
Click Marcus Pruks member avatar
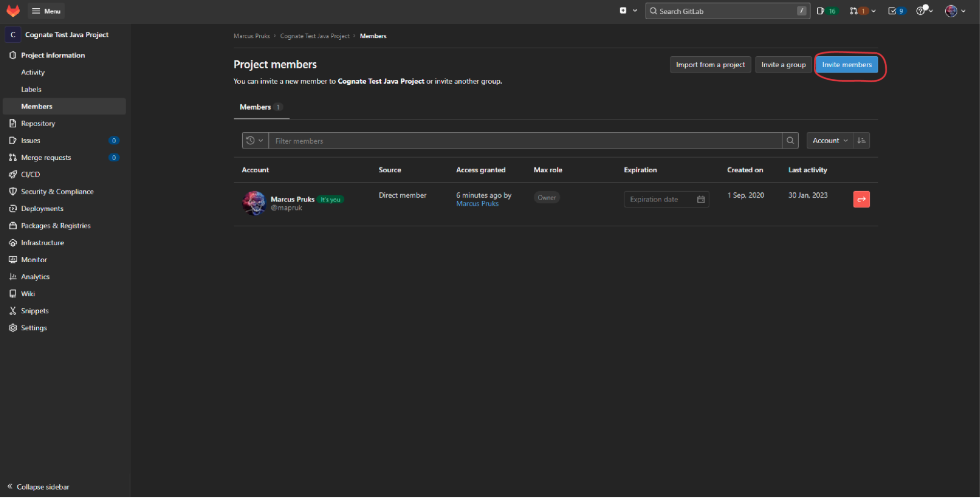coord(254,203)
